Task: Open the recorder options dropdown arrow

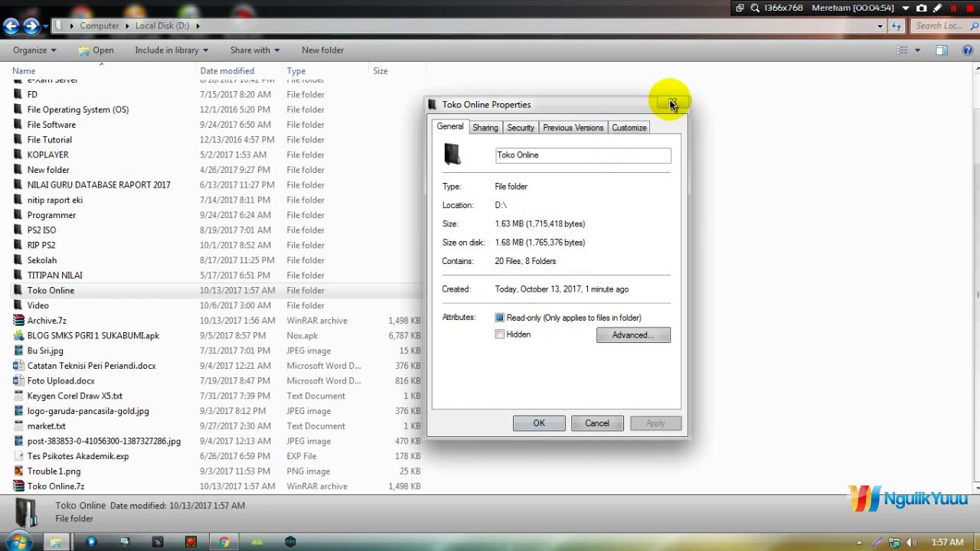Action: tap(906, 8)
